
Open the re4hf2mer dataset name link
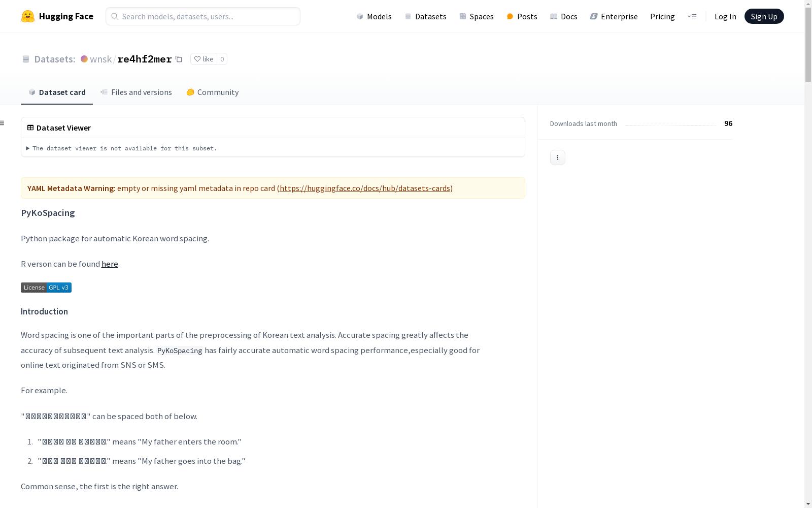[x=145, y=59]
